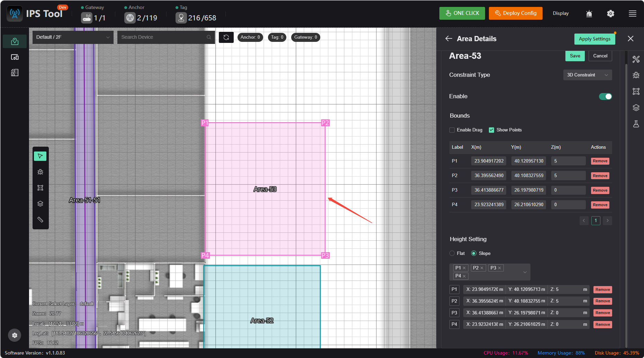The image size is (644, 358).
Task: Click the P3 corner handle on the map
Action: pos(325,256)
